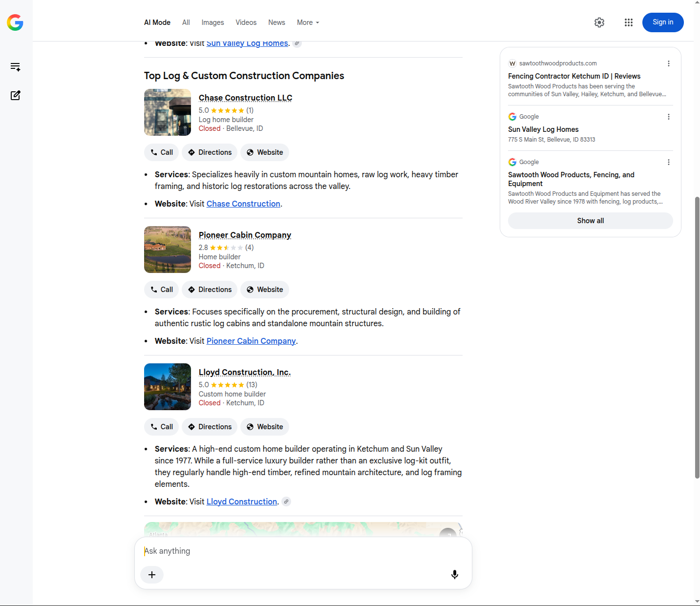Open settings gear icon
The width and height of the screenshot is (700, 606).
tap(599, 22)
